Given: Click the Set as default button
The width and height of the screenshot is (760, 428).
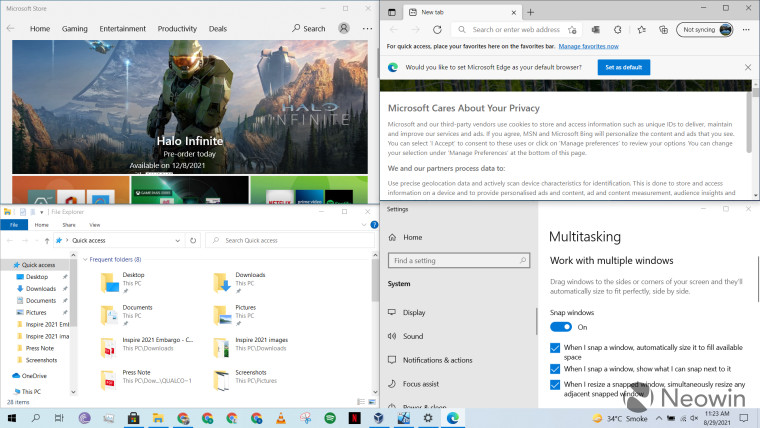Looking at the screenshot, I should pyautogui.click(x=624, y=67).
